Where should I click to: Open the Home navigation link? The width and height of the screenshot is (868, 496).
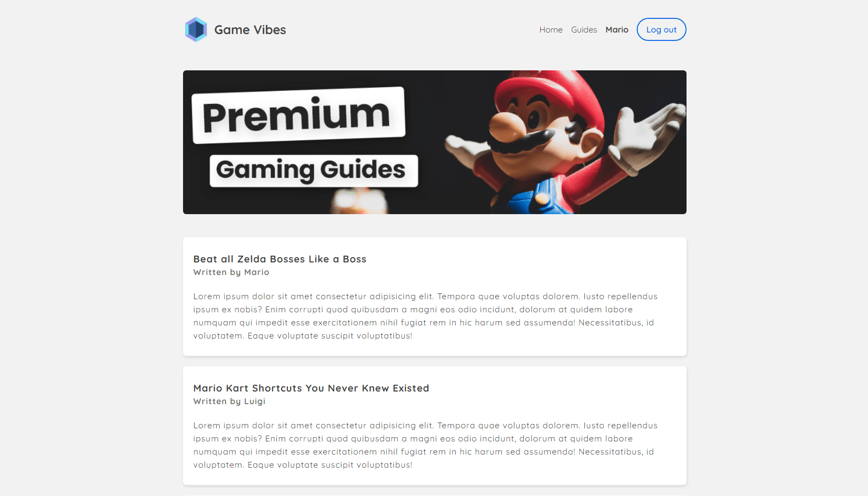[x=551, y=30]
